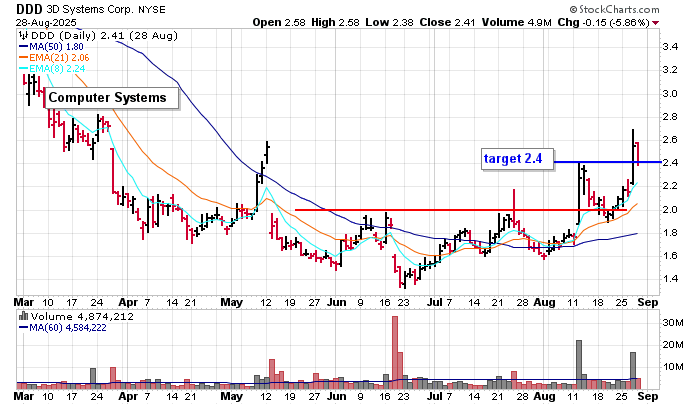Screen dimensions: 700x405
Task: Click the DDD (Daily) 2.41 (28 Aug) legend text
Action: click(x=104, y=35)
